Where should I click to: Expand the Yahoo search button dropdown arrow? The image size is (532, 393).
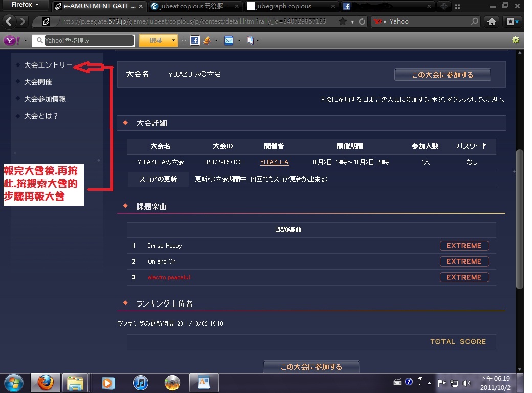pyautogui.click(x=174, y=40)
